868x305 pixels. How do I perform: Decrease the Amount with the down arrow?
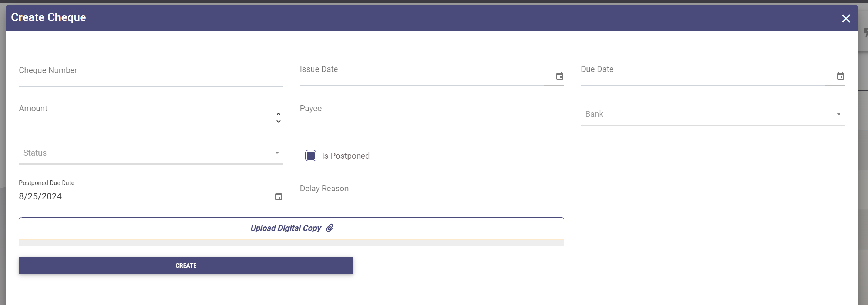(x=279, y=121)
